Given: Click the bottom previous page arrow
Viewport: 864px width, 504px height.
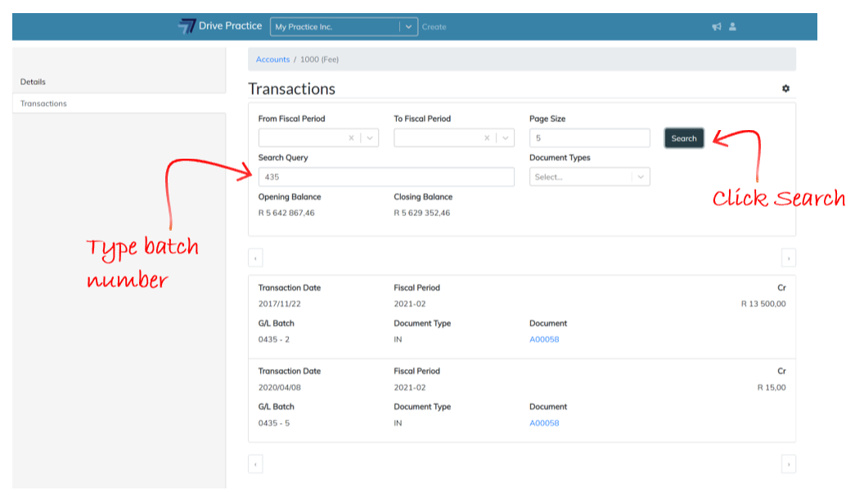Looking at the screenshot, I should click(x=255, y=464).
